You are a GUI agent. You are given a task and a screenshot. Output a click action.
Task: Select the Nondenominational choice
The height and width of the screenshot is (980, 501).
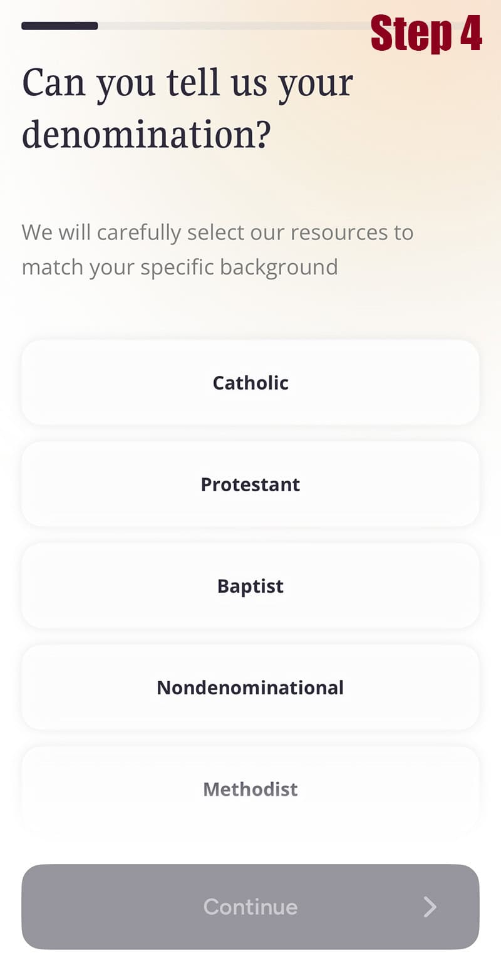(x=250, y=687)
